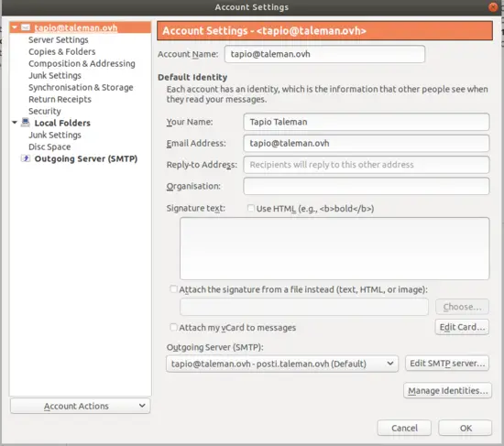
Task: Click the Your Name field
Action: pyautogui.click(x=367, y=122)
